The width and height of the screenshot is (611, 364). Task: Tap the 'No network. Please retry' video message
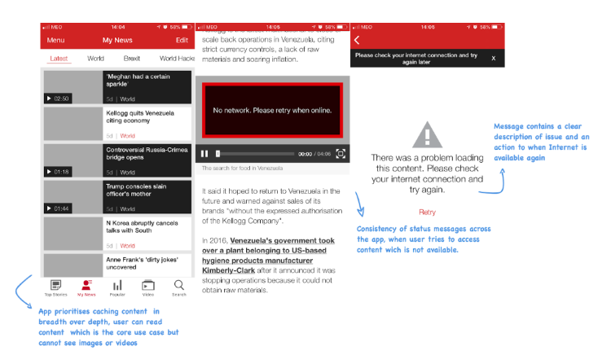click(x=272, y=111)
